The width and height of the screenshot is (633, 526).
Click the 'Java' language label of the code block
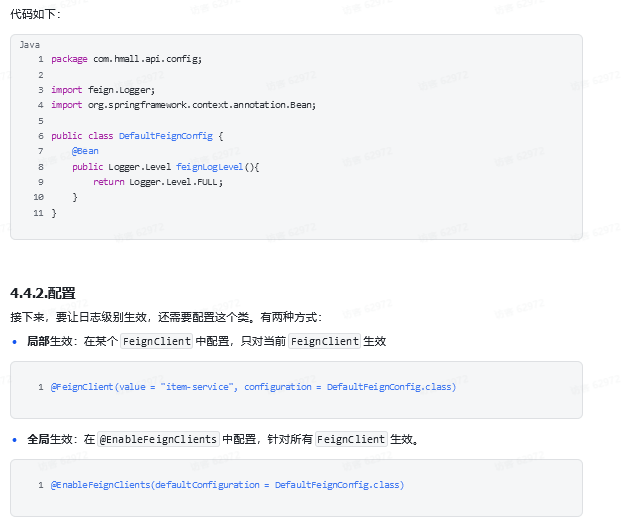tap(29, 45)
